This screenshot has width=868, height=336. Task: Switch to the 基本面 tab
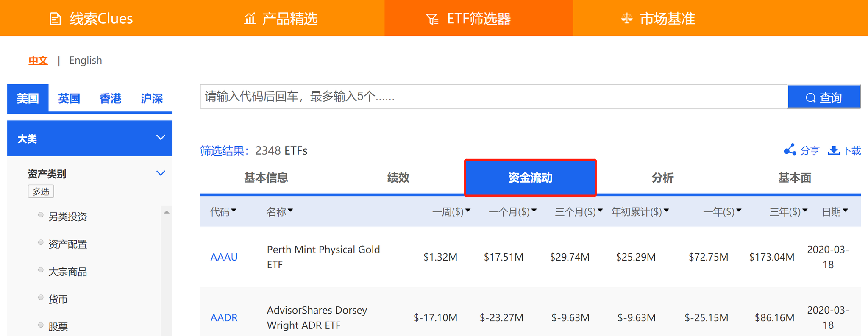[x=795, y=178]
